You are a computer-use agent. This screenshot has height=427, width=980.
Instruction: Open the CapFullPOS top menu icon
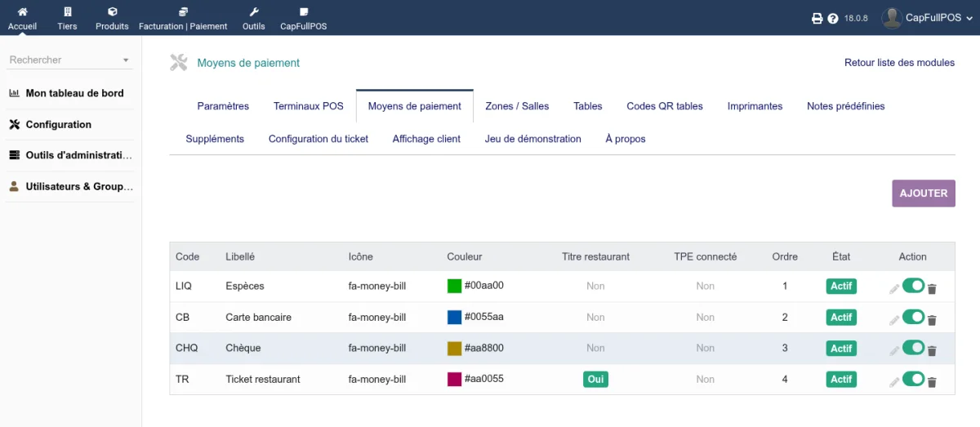click(304, 12)
